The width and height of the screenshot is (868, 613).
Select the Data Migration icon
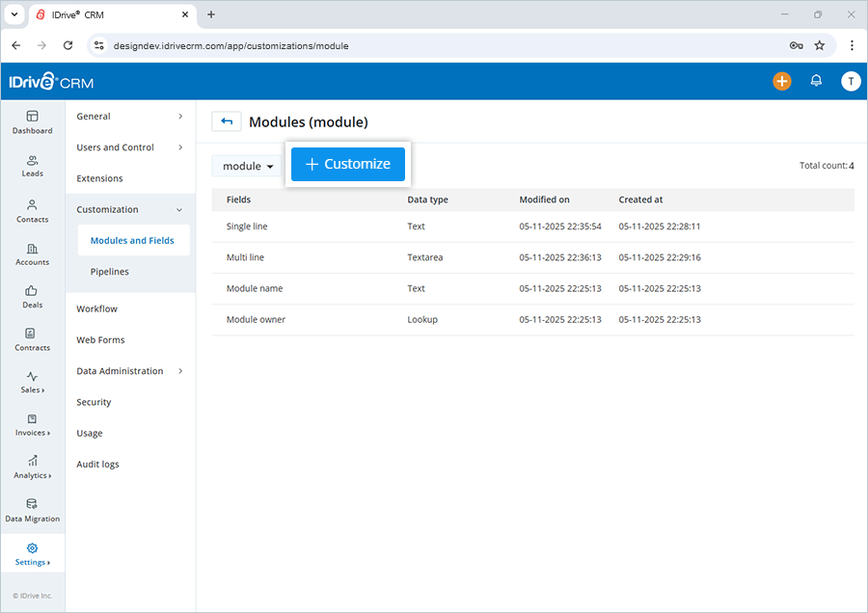coord(32,511)
